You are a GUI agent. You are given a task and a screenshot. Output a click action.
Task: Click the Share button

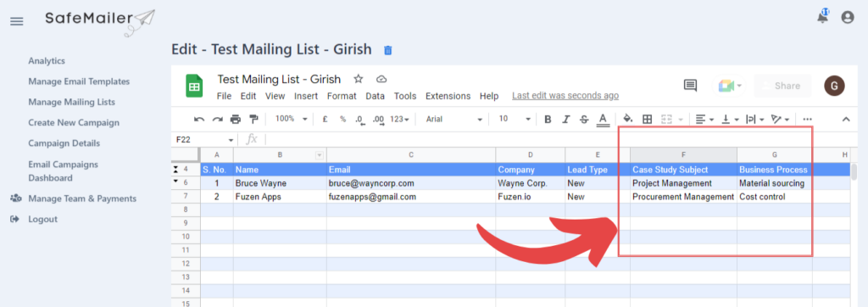[x=782, y=86]
